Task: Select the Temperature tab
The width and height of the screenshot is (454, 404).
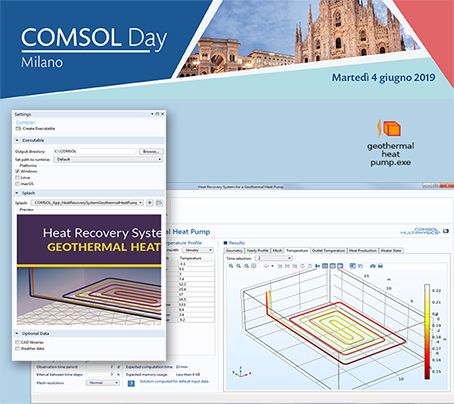Action: 297,250
